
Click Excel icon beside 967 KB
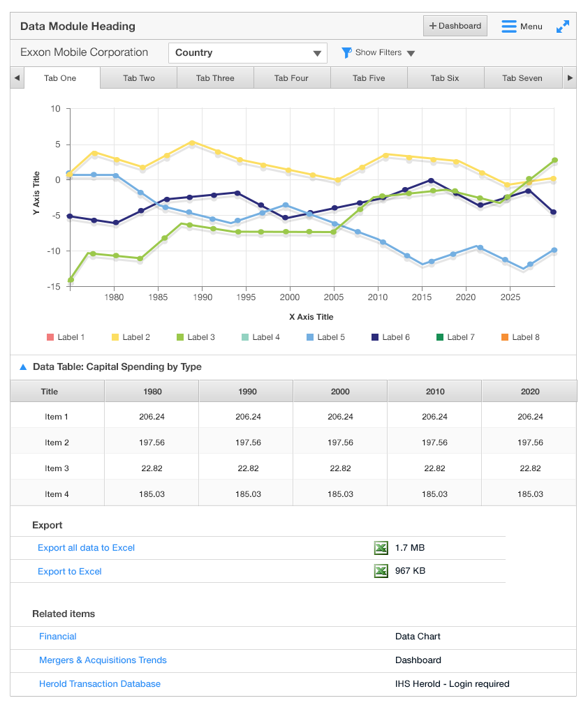381,571
